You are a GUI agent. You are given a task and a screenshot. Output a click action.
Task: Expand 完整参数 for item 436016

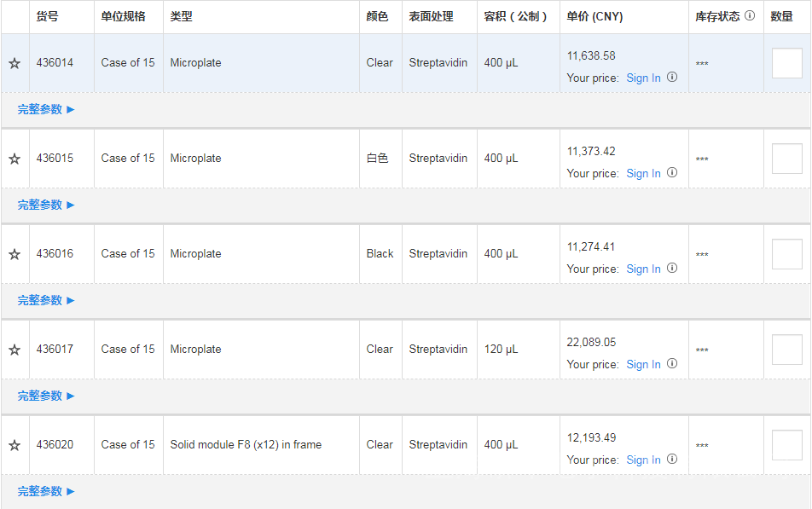click(46, 300)
